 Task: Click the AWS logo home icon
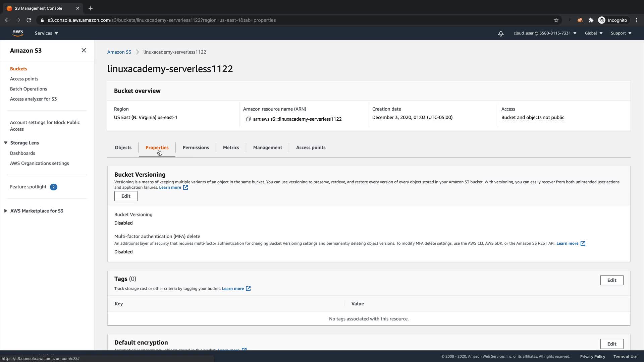(17, 33)
